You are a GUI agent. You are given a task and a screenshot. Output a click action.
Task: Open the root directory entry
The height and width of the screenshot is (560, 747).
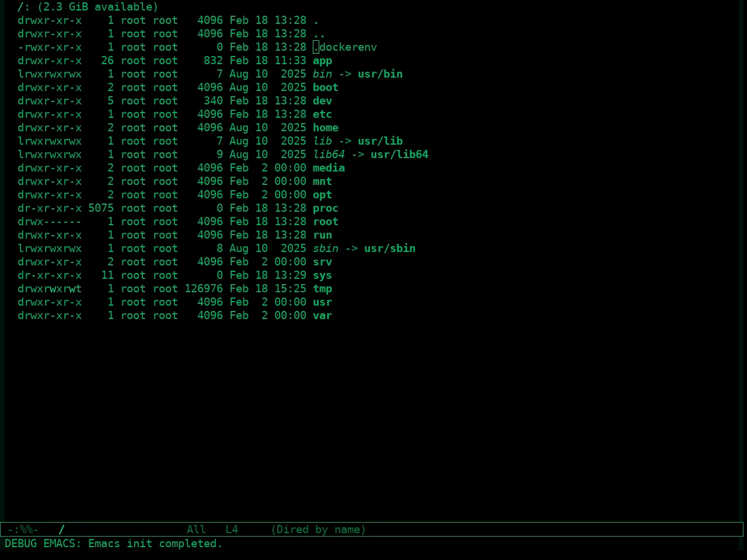tap(326, 222)
